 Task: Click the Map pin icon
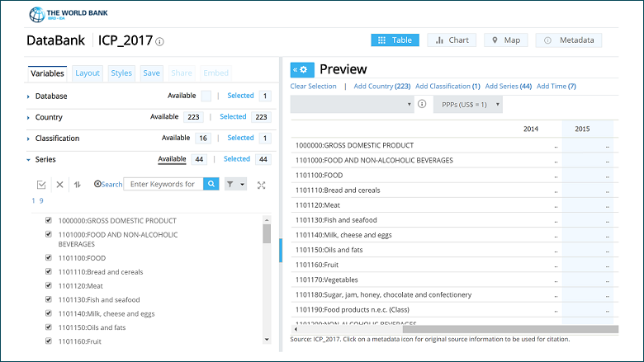(x=495, y=40)
